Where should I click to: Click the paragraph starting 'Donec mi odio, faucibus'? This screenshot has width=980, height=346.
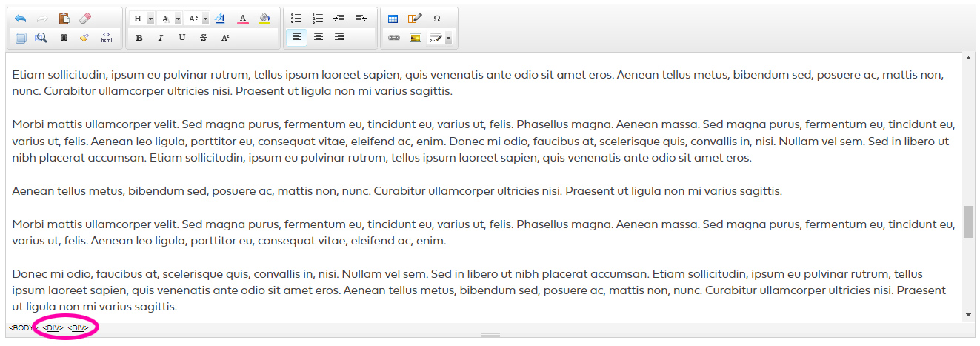[x=479, y=290]
